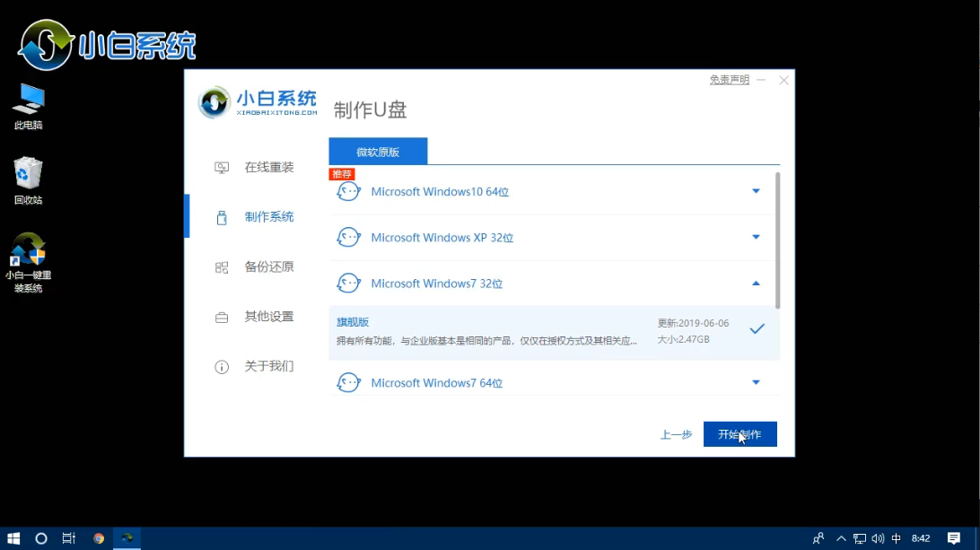Expand the Microsoft Windows7 64位 arrow
980x550 pixels.
[756, 382]
